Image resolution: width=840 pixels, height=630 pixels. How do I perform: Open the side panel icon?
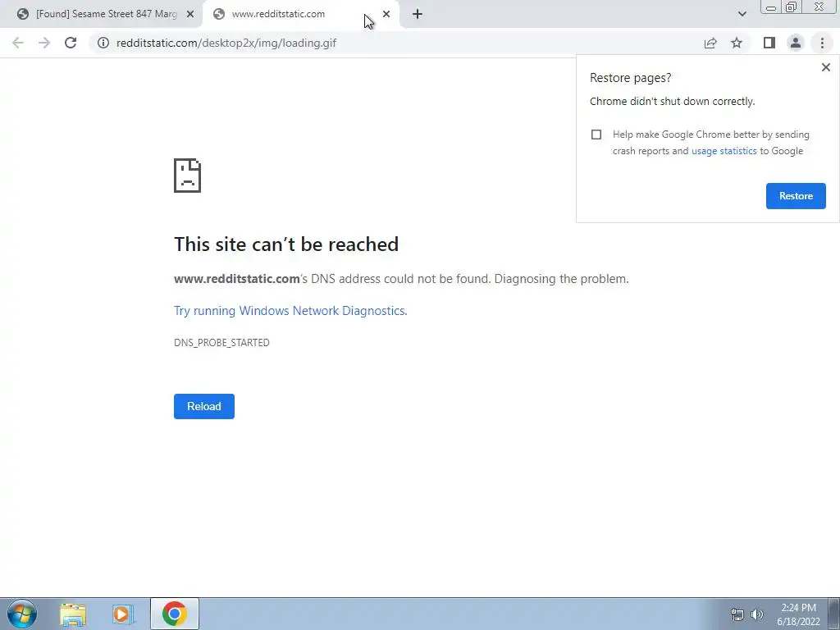(769, 43)
